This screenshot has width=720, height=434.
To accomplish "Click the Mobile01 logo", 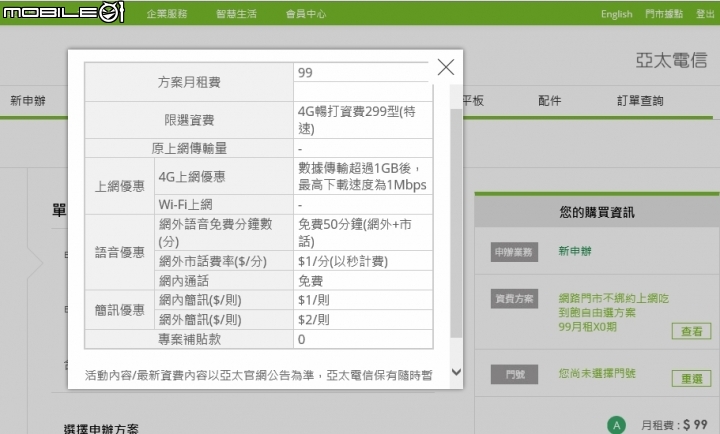I will 63,12.
